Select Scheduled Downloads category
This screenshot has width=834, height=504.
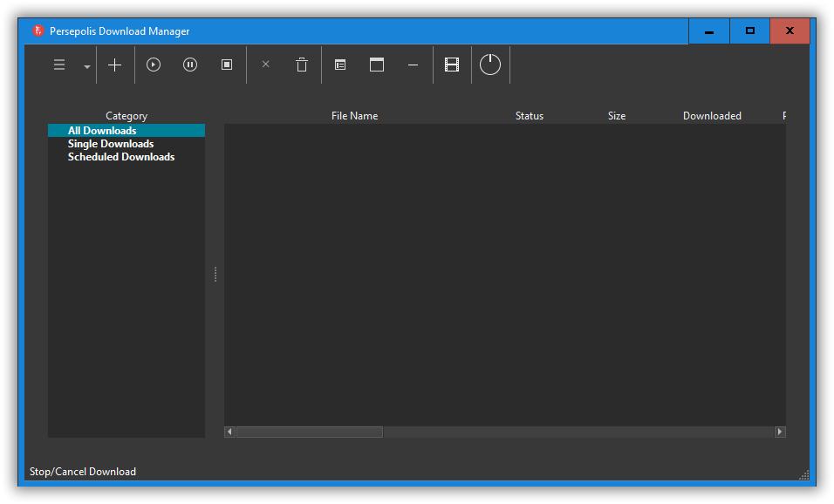126,157
